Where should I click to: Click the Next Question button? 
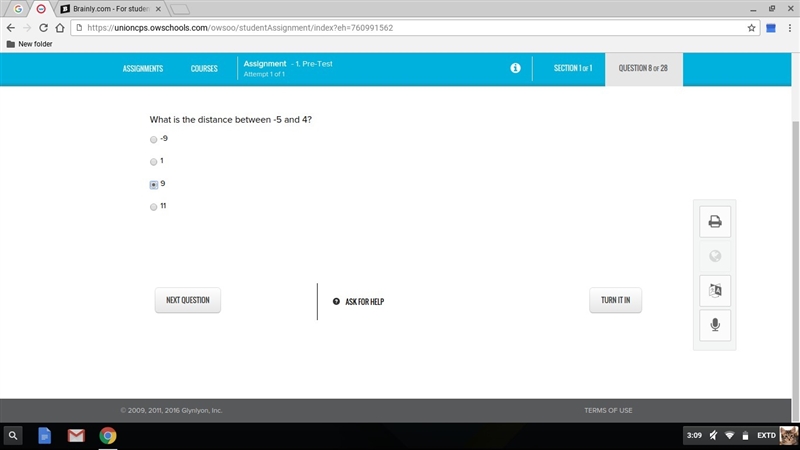click(x=188, y=300)
